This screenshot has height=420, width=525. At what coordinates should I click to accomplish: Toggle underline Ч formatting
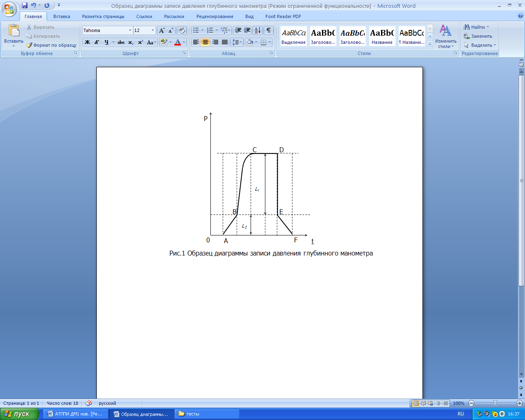(107, 42)
